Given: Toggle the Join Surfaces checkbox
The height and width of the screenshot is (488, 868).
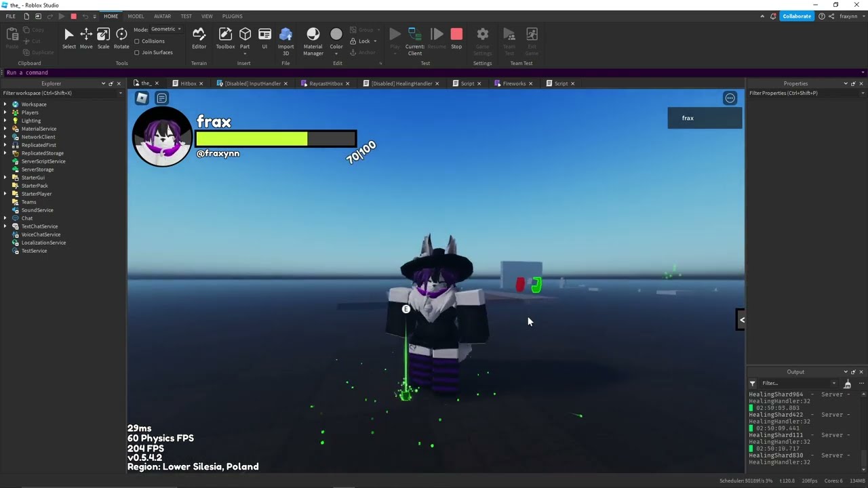Looking at the screenshot, I should [x=137, y=52].
